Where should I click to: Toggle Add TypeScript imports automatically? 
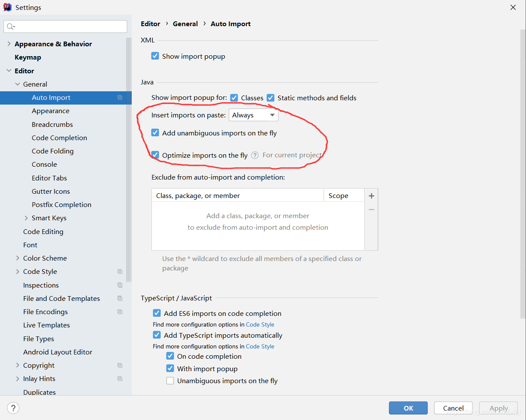[x=157, y=335]
